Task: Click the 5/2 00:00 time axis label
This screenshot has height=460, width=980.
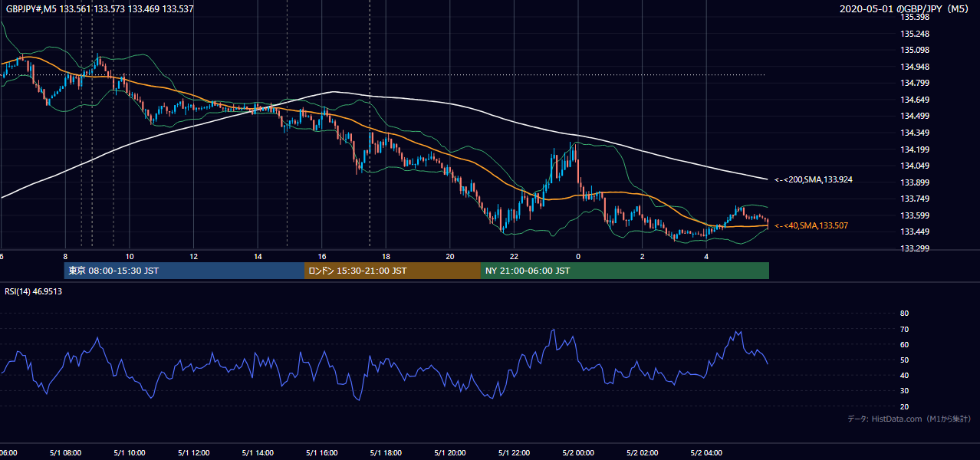Action: coord(578,453)
